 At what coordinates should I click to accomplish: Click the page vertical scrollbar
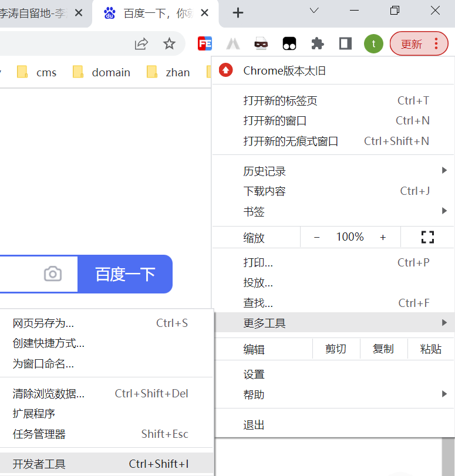click(449, 457)
